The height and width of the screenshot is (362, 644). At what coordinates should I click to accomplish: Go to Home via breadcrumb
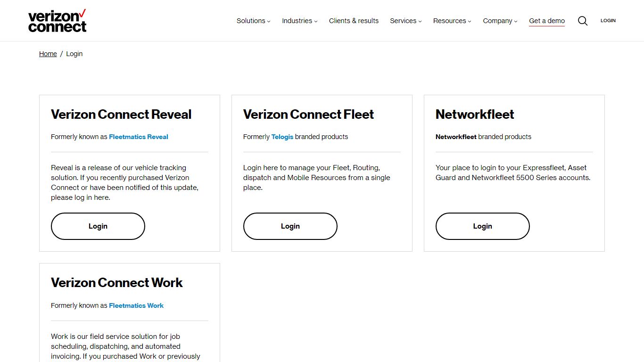tap(48, 54)
